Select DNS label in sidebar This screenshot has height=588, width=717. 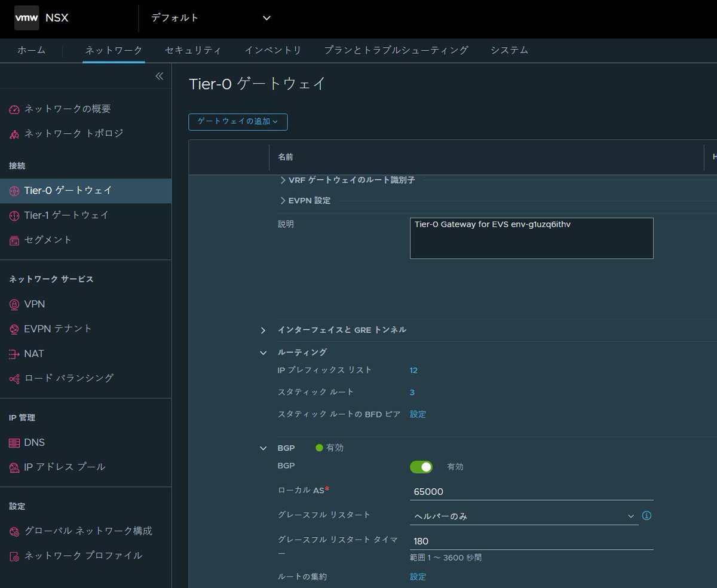pos(35,443)
